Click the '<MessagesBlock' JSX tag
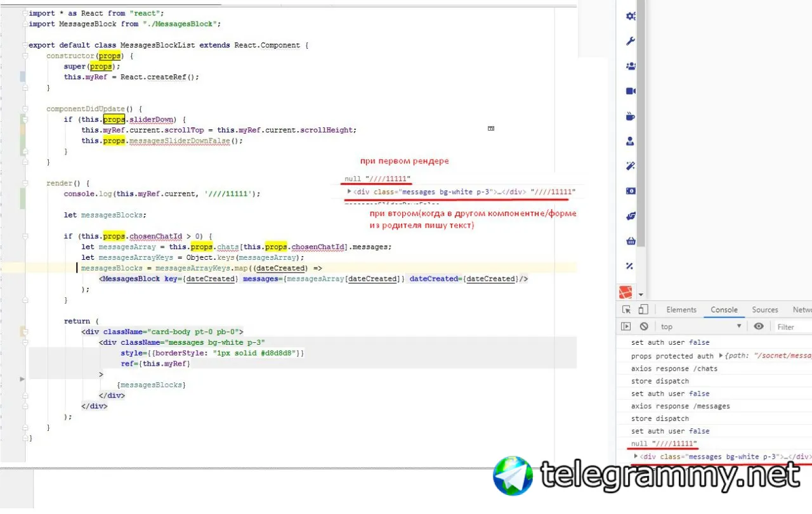 point(130,279)
